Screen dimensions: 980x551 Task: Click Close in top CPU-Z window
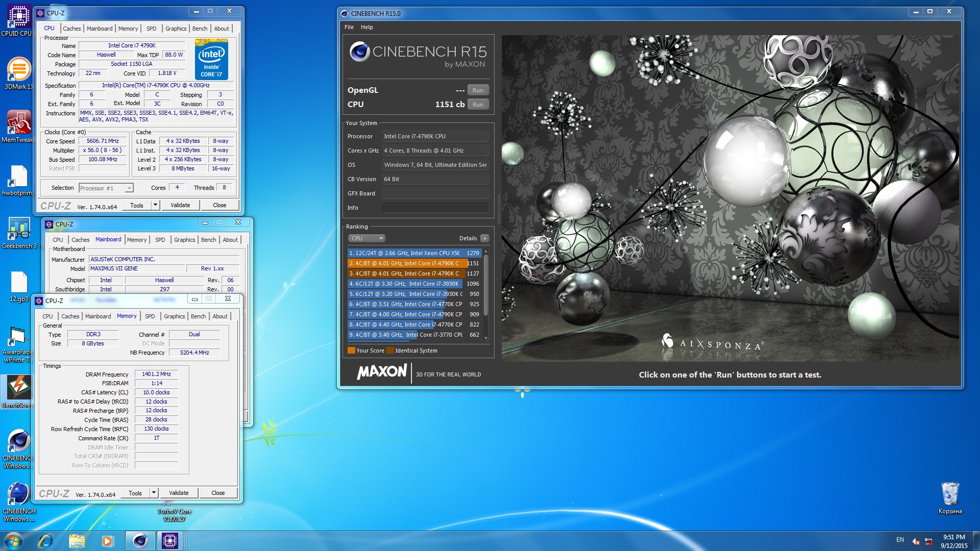tap(219, 205)
